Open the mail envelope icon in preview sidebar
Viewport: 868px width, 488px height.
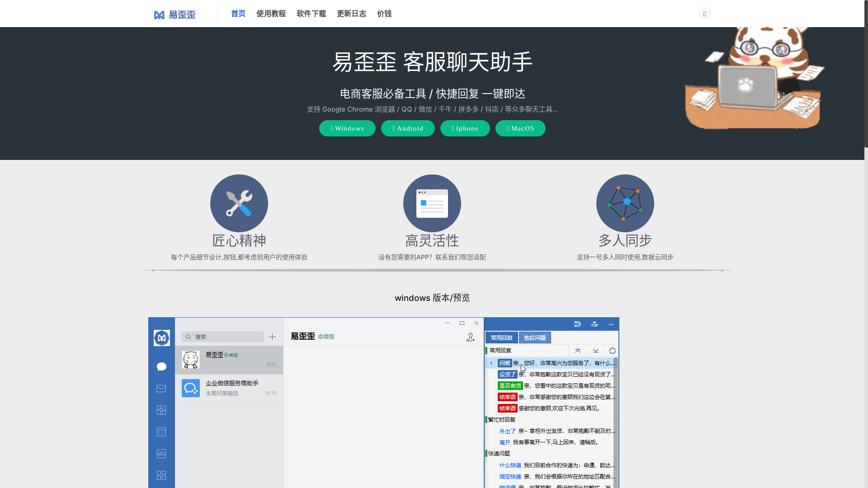pyautogui.click(x=161, y=389)
